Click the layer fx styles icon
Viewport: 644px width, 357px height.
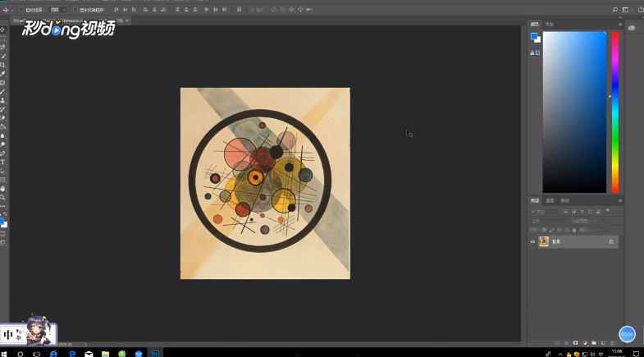(x=566, y=343)
